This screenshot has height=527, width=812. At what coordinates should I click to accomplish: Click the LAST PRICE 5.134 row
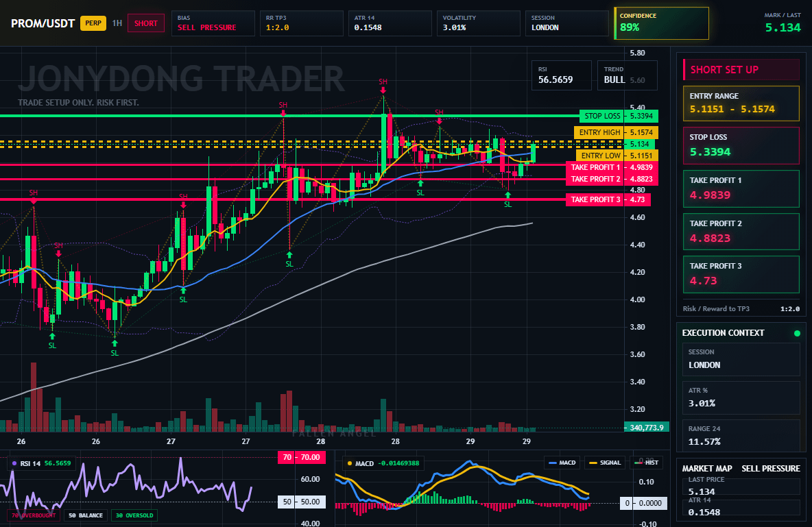(x=741, y=486)
